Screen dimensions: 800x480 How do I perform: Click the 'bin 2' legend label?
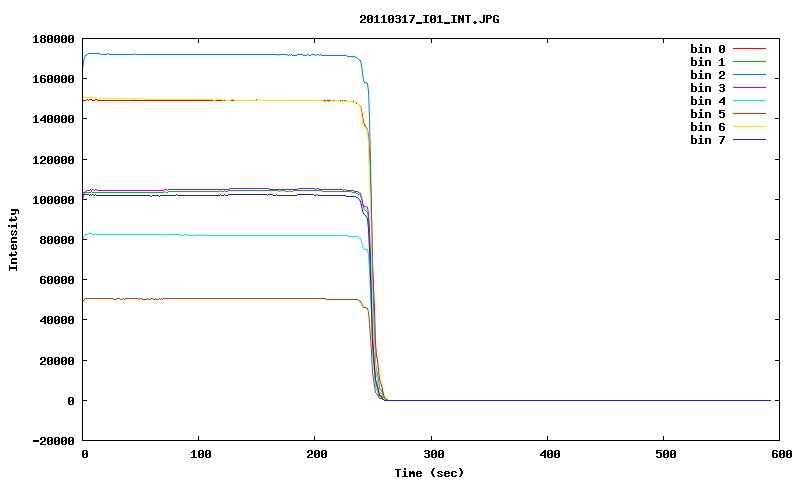click(708, 75)
